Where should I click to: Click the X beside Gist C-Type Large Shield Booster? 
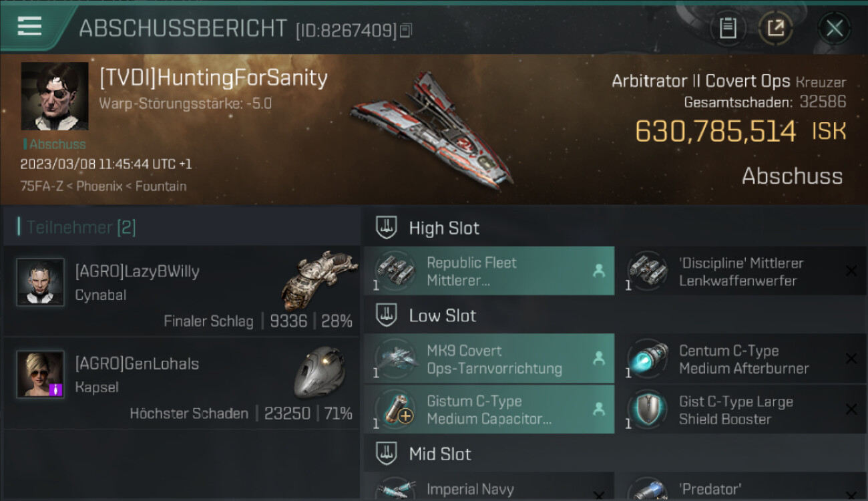(x=851, y=409)
